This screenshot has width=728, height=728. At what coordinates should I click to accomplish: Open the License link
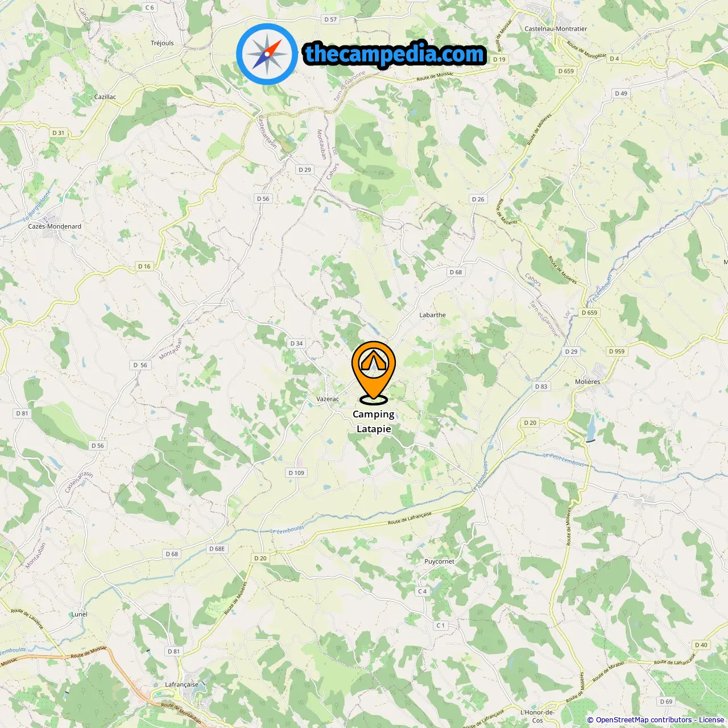point(711,720)
